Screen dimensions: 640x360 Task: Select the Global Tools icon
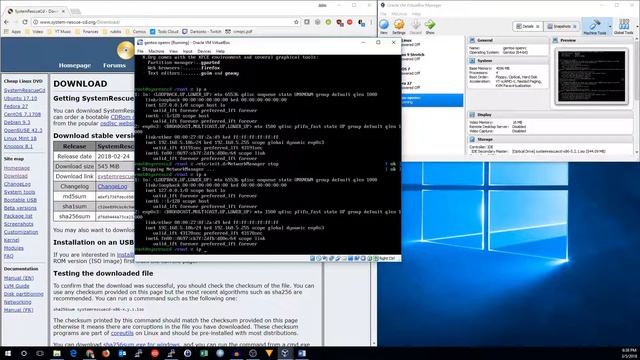623,27
